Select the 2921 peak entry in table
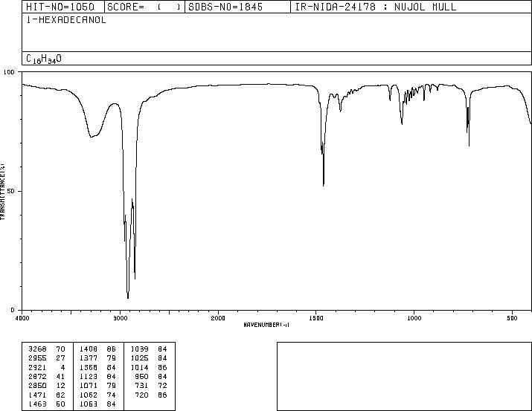Viewport: 532px width, 411px height. coord(47,368)
